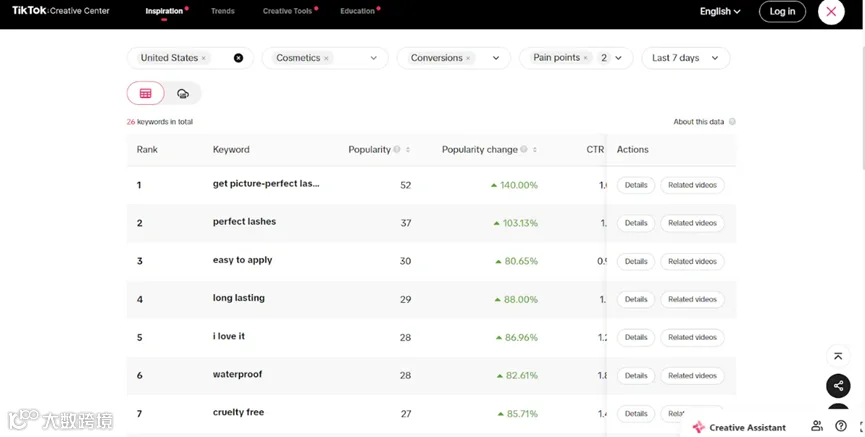Expand the Cosmetics industry dropdown

click(374, 58)
